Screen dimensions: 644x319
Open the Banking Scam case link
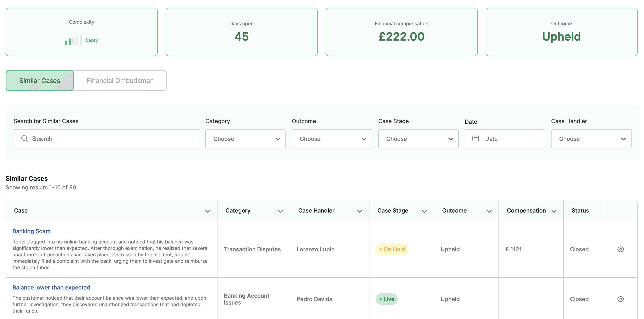click(x=32, y=231)
